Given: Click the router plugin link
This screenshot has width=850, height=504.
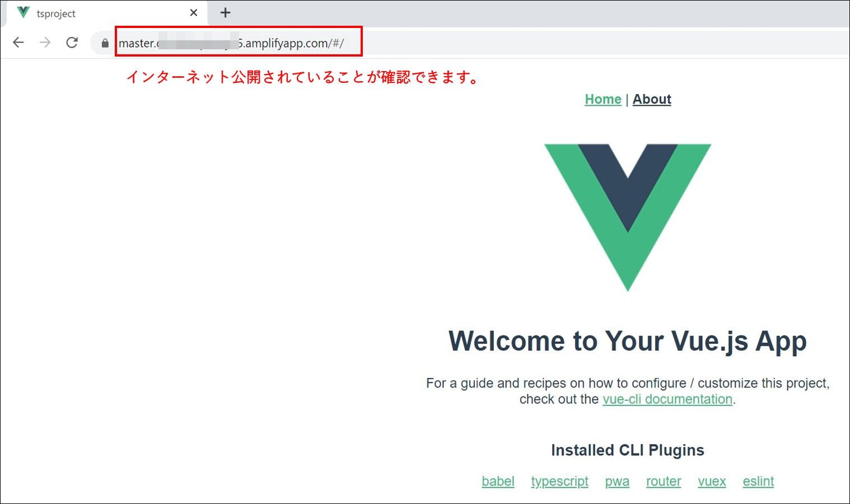Looking at the screenshot, I should click(663, 481).
